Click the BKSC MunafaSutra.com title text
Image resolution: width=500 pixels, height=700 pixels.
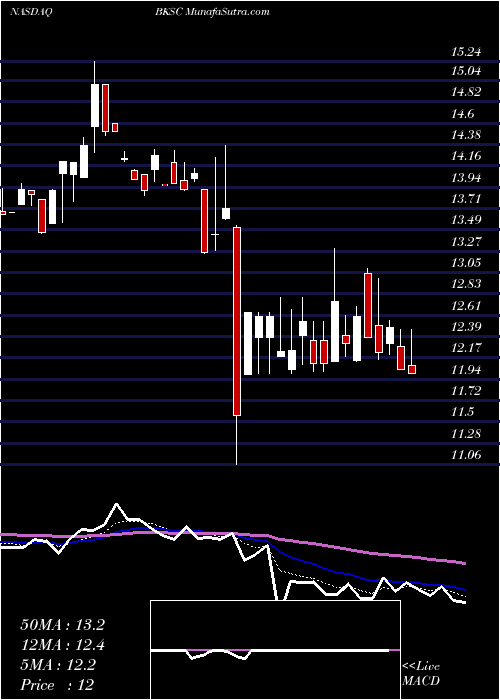[212, 12]
